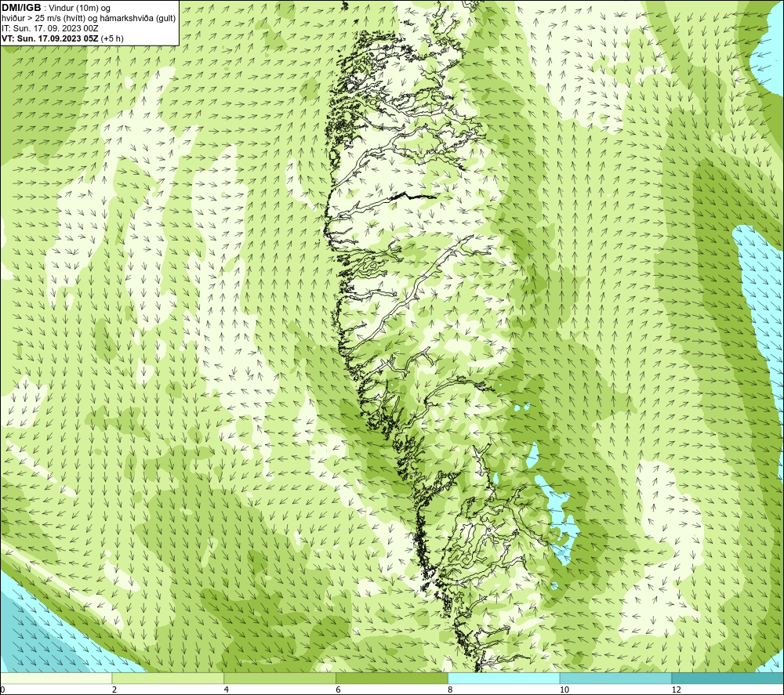Image resolution: width=784 pixels, height=695 pixels.
Task: Click the colorbar tick label 6
Action: [x=339, y=690]
